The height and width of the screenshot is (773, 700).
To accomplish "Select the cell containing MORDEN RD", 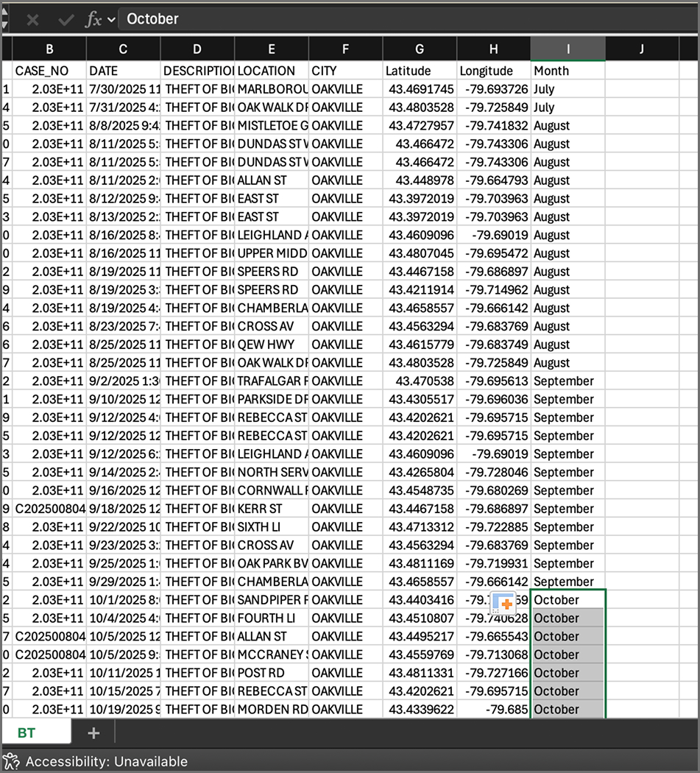I will click(271, 709).
